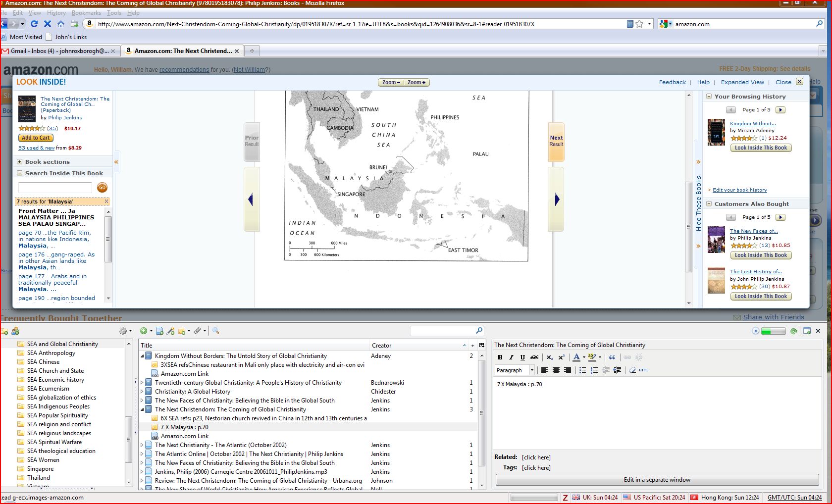This screenshot has width=832, height=504.
Task: Click the text color A swatch
Action: coord(576,357)
